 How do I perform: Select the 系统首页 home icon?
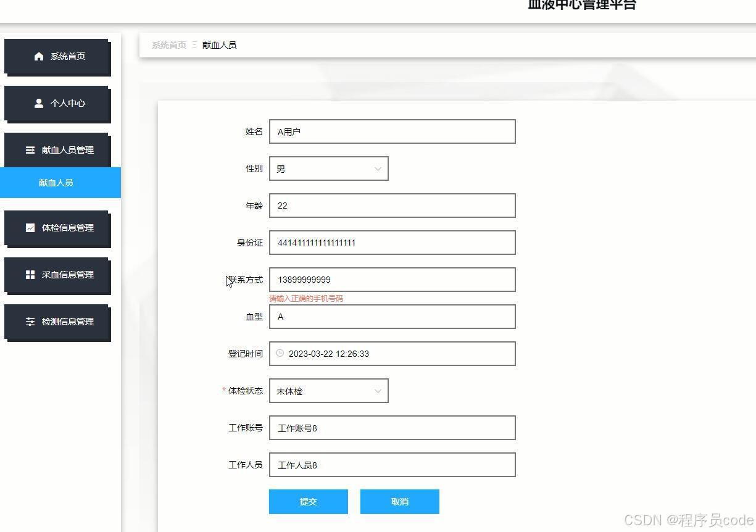pyautogui.click(x=38, y=56)
